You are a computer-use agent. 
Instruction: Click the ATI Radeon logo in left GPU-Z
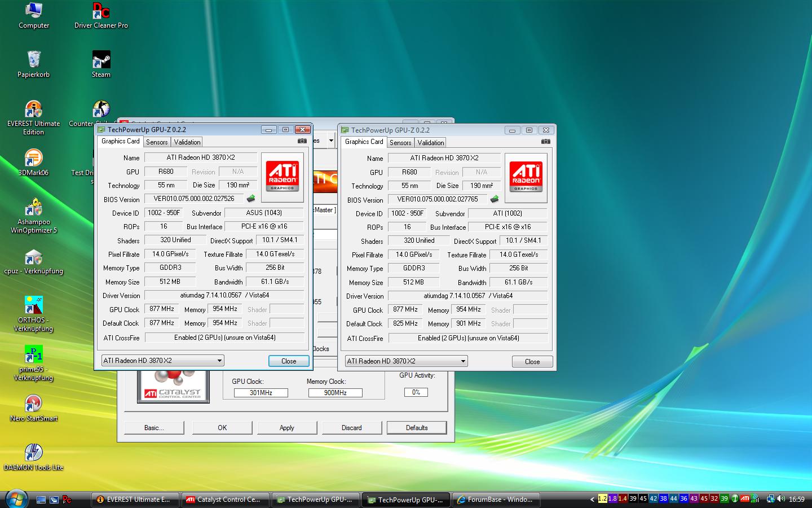pos(282,177)
